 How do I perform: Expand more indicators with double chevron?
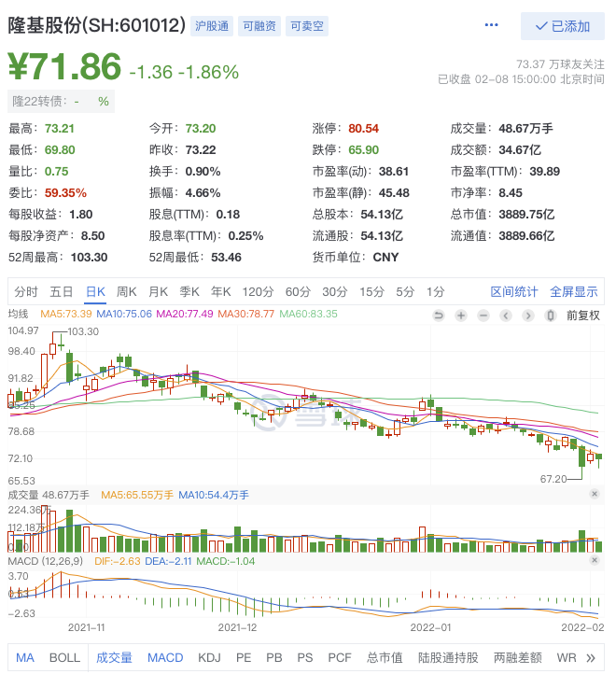click(x=591, y=658)
